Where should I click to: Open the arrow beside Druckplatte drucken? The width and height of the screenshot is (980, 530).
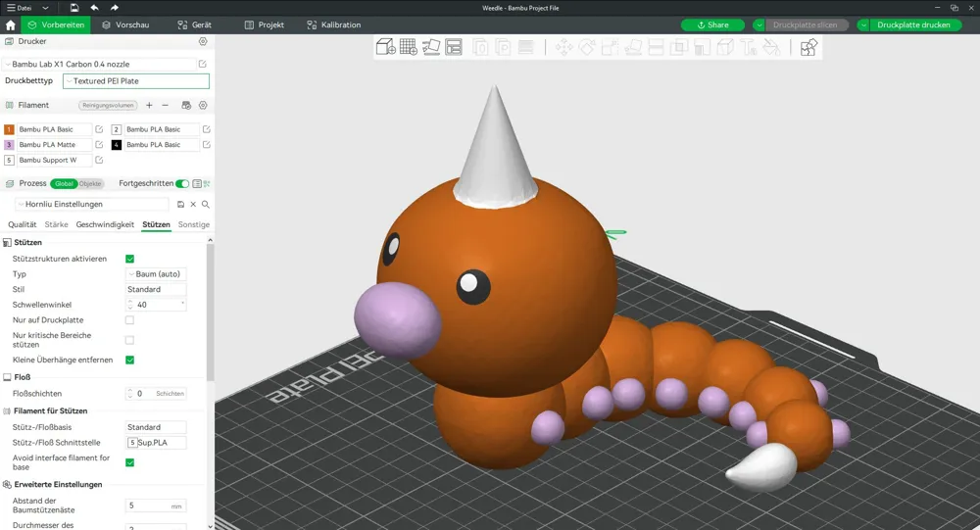pos(863,25)
